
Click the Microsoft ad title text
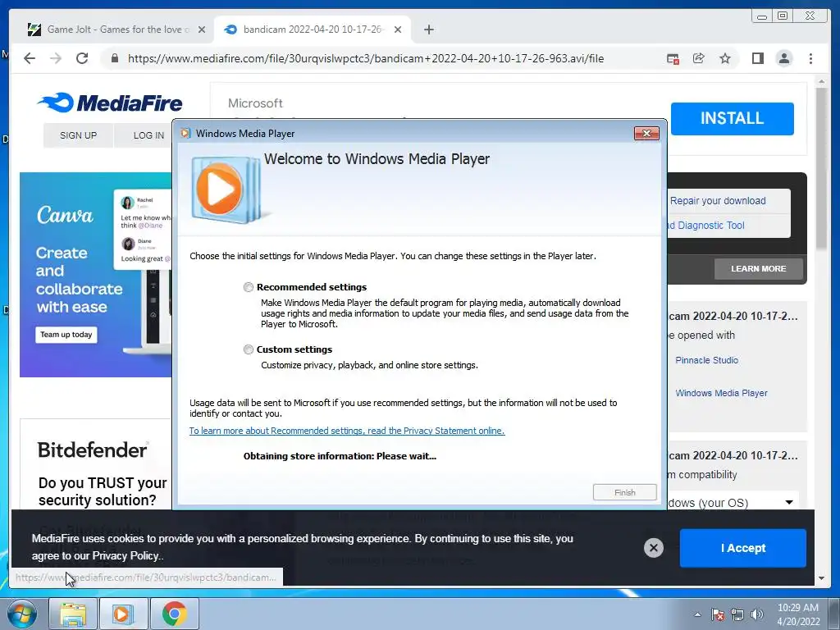pos(255,103)
